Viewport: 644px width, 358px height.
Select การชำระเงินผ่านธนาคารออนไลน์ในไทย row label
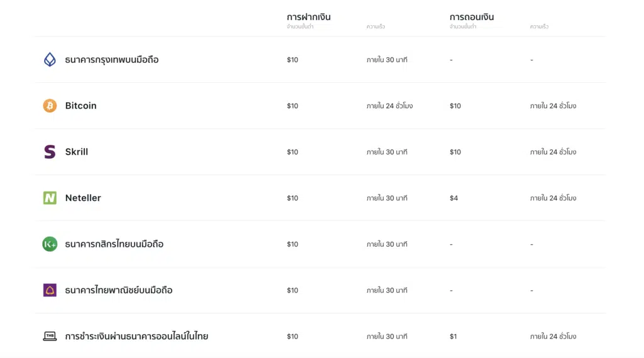[136, 336]
